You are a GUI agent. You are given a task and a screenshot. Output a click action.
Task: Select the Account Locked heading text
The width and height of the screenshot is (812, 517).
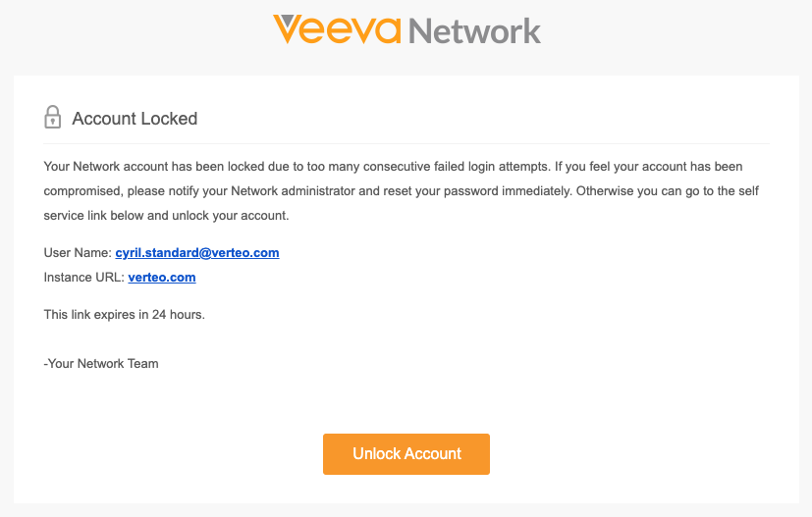point(135,119)
